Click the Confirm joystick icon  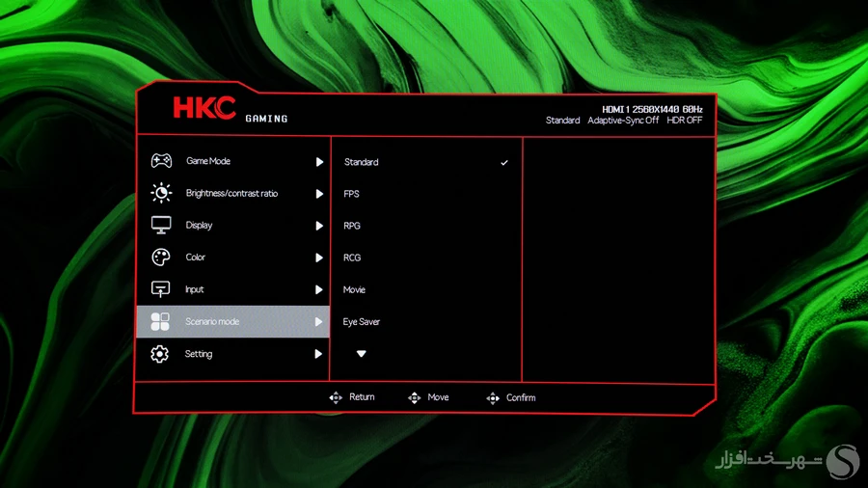point(493,398)
